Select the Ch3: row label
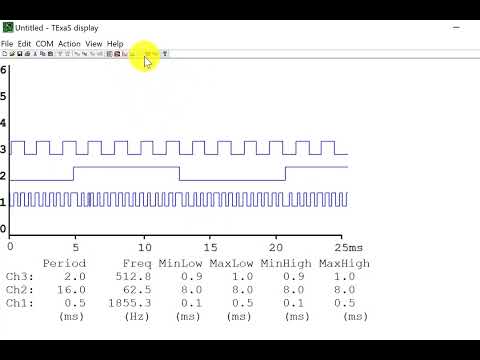The height and width of the screenshot is (360, 480). pyautogui.click(x=20, y=277)
